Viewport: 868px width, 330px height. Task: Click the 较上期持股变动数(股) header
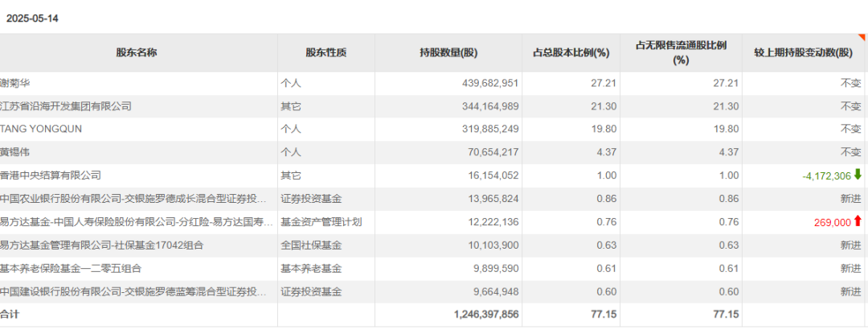click(x=803, y=52)
